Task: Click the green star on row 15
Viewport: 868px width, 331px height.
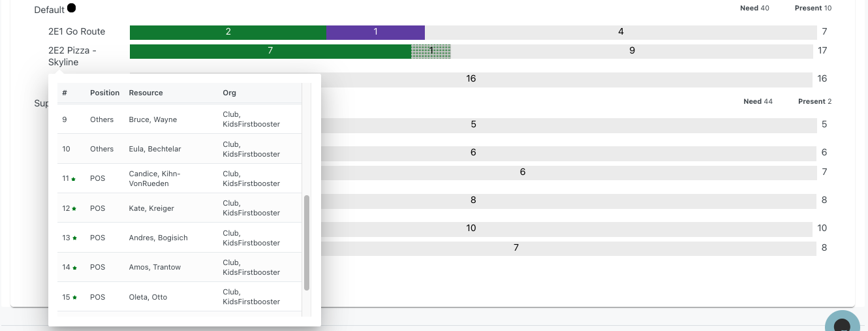Action: (74, 298)
